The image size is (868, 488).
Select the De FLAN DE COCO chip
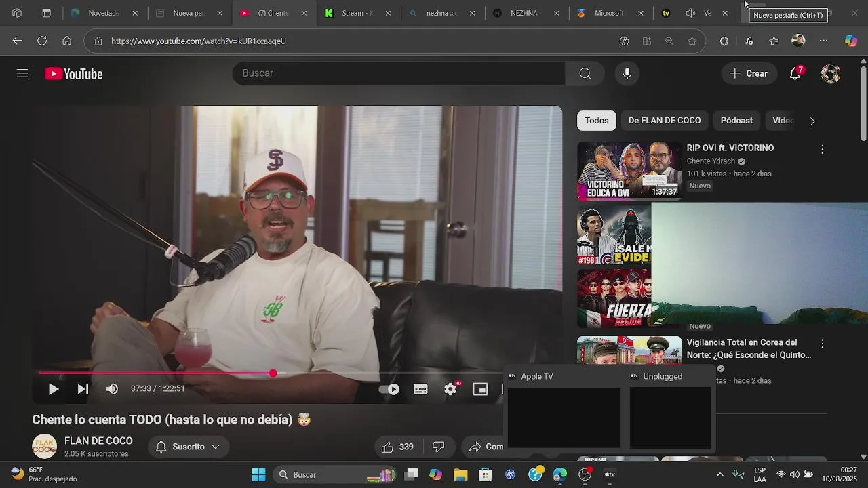pos(665,121)
